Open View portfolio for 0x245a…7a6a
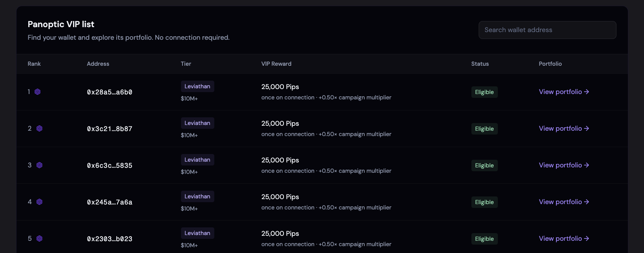Viewport: 644px width, 253px height. pyautogui.click(x=564, y=202)
